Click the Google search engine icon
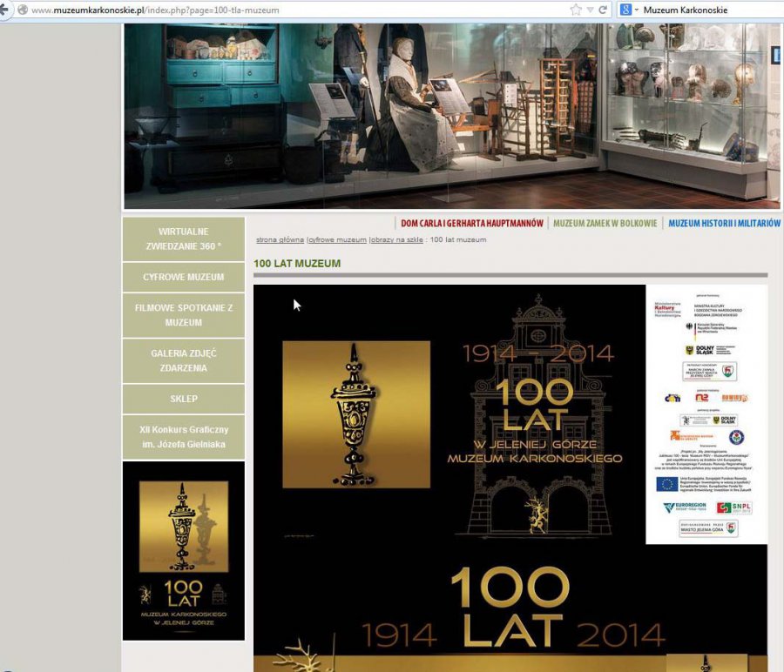 click(x=625, y=10)
